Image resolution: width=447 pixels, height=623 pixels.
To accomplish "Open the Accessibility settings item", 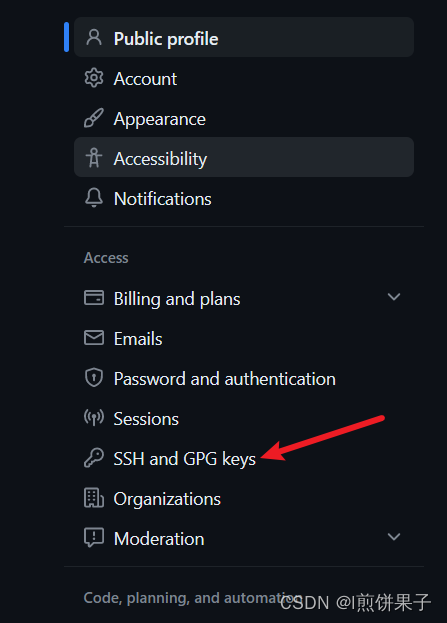I will (x=244, y=157).
